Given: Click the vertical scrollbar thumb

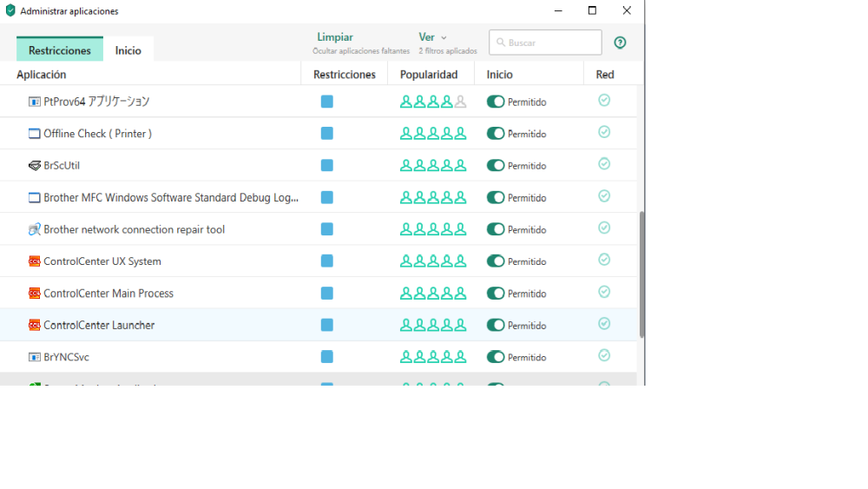Looking at the screenshot, I should pos(641,274).
